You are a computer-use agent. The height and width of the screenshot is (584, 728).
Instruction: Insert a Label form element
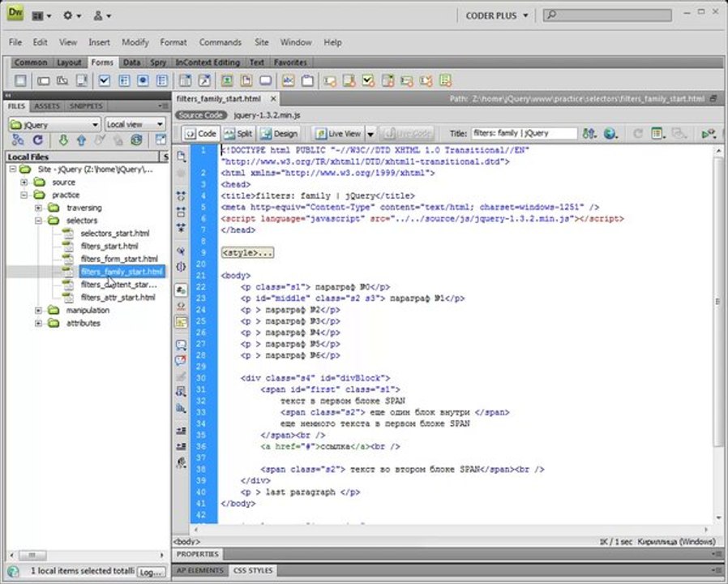tap(289, 81)
